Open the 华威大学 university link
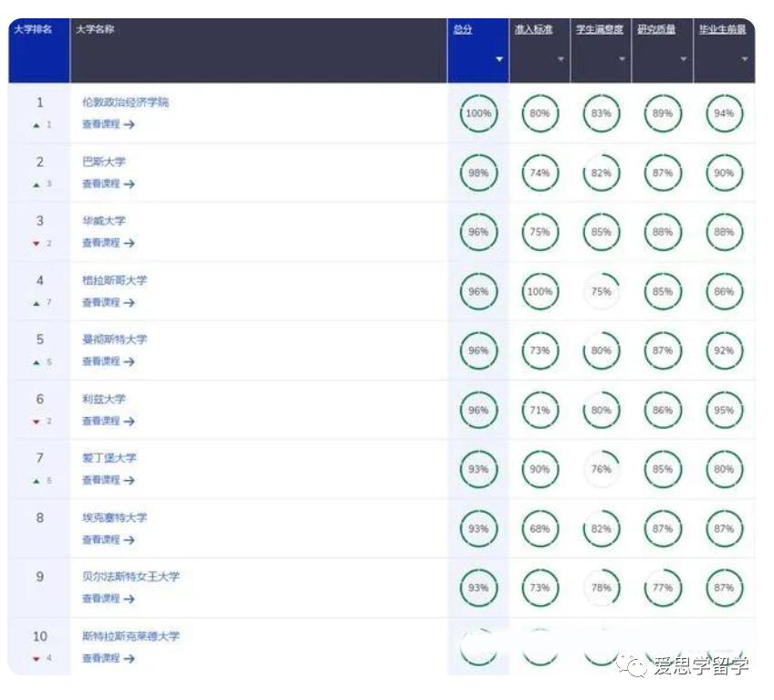 click(x=104, y=221)
